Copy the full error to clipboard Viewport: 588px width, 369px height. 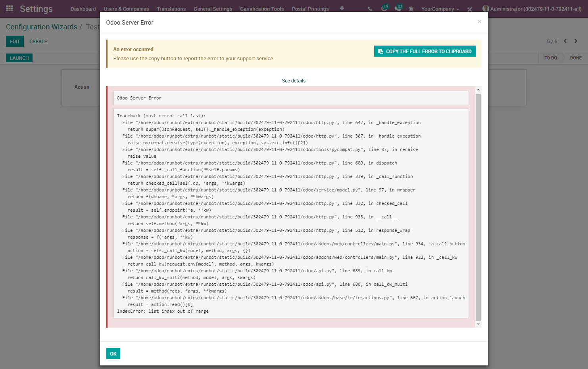[425, 51]
